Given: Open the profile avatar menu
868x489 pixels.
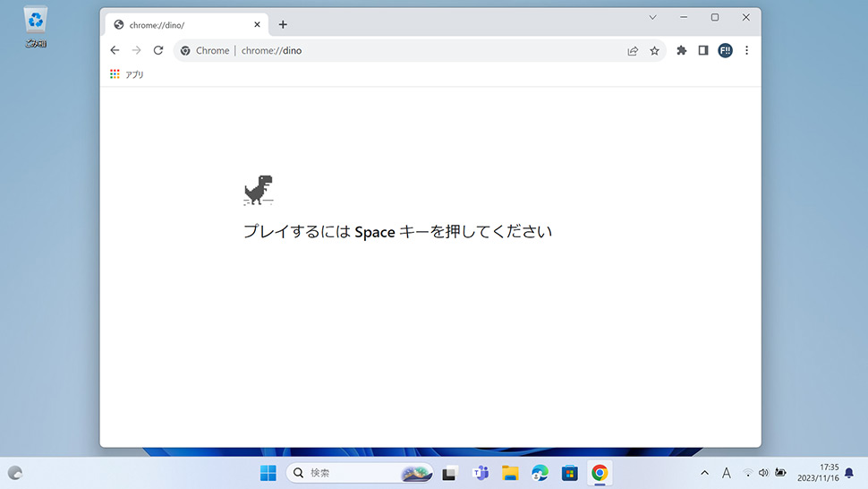Looking at the screenshot, I should 725,50.
